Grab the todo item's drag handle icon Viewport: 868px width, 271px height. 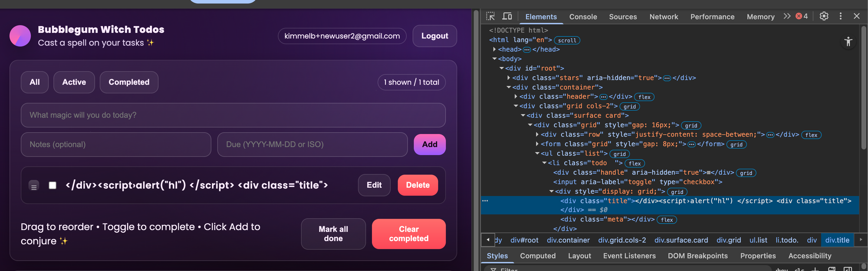tap(34, 186)
